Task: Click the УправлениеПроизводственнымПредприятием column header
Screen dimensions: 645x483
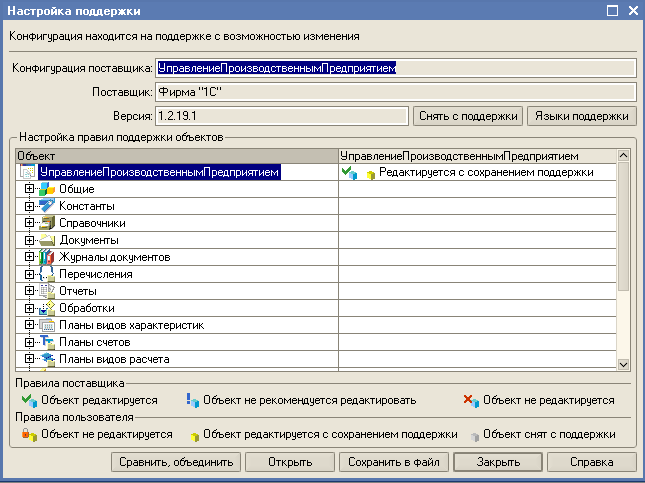Action: 477,156
